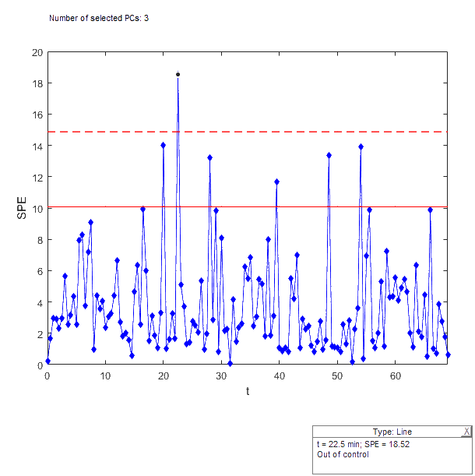The width and height of the screenshot is (475, 476).
Task: Select the first data point at t=0
Action: pyautogui.click(x=47, y=361)
